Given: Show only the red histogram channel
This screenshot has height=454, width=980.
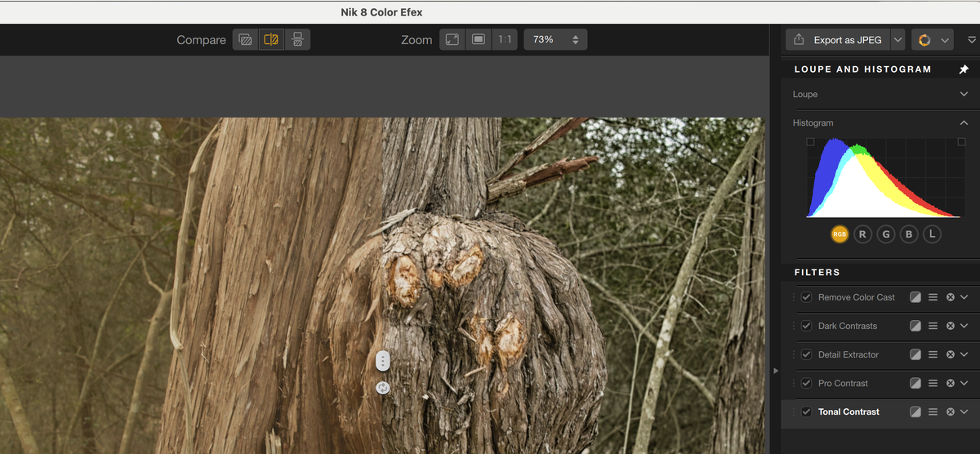Looking at the screenshot, I should 862,234.
